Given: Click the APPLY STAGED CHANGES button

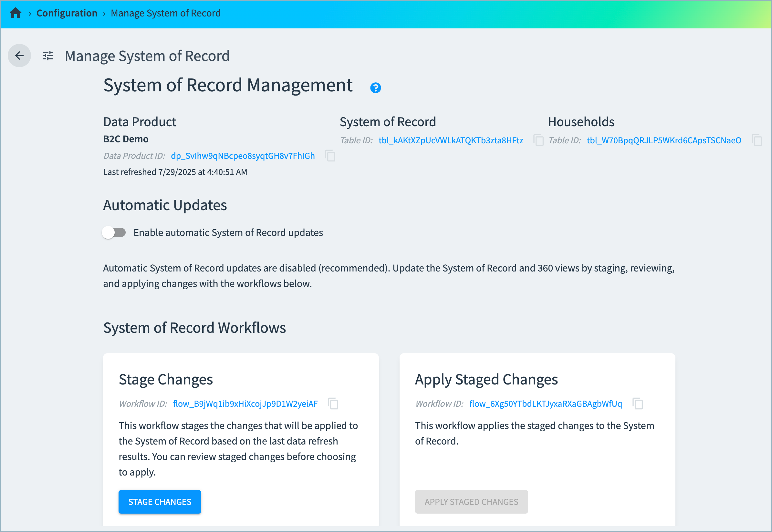Looking at the screenshot, I should [471, 502].
